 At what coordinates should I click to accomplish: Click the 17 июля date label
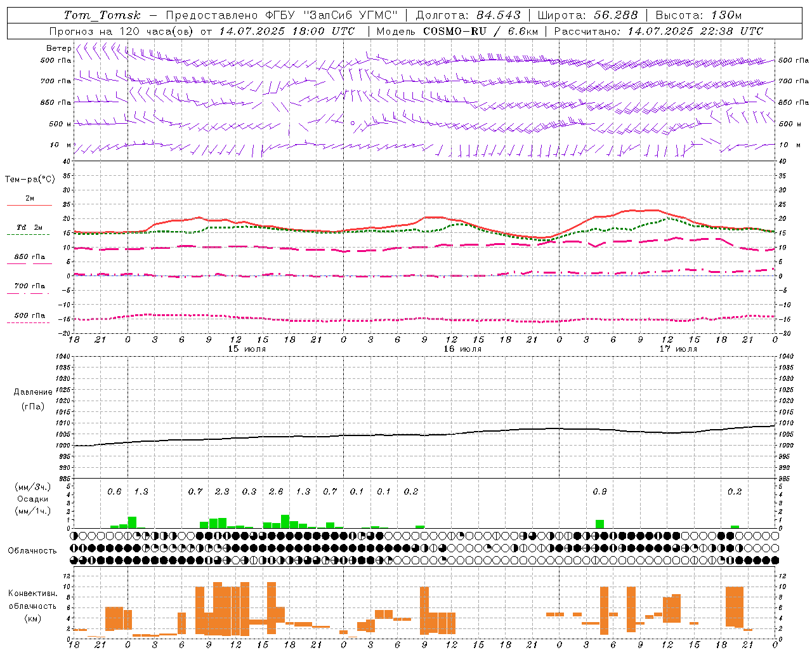pos(678,349)
